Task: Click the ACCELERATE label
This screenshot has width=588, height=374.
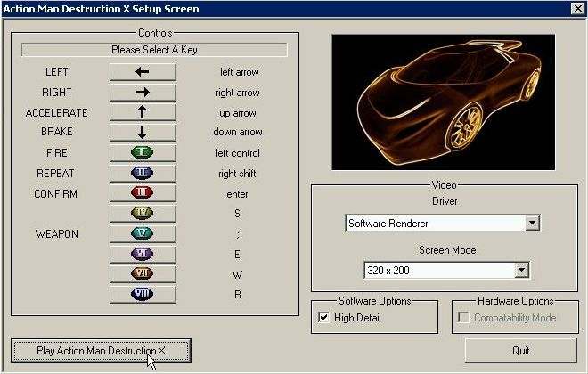Action: 57,113
